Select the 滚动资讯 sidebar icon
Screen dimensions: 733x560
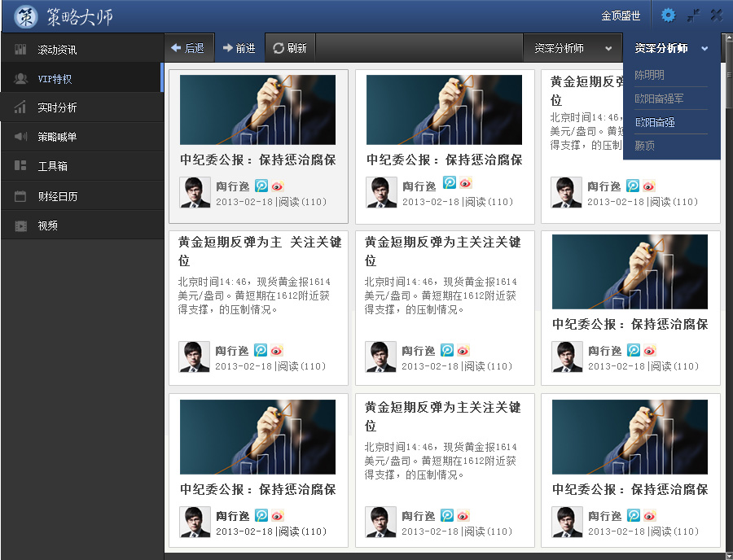click(20, 49)
